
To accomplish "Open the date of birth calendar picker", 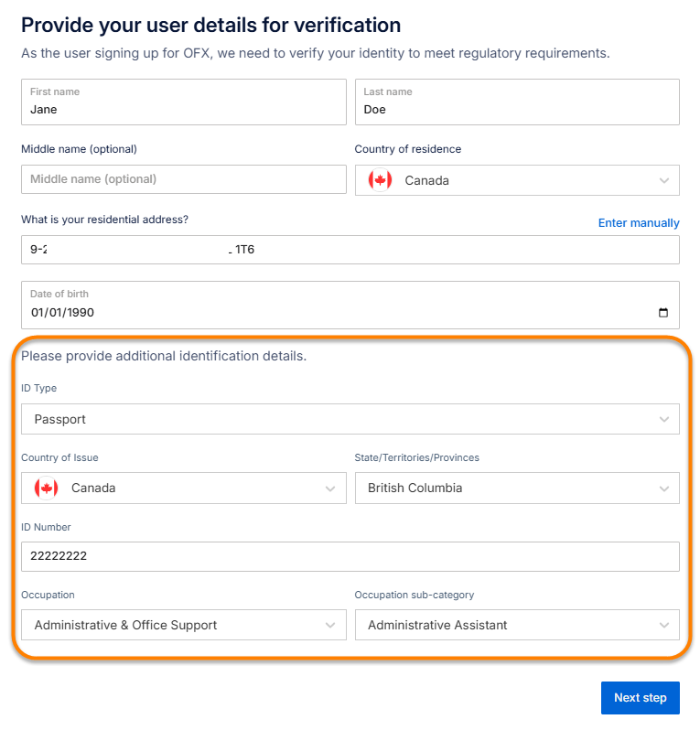I will (x=663, y=313).
